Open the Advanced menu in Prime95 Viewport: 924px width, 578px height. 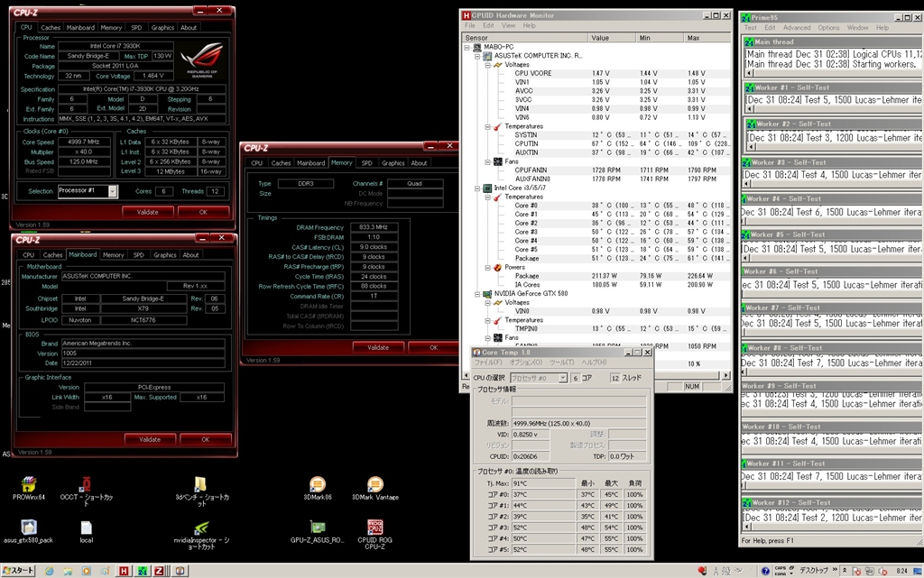click(796, 28)
